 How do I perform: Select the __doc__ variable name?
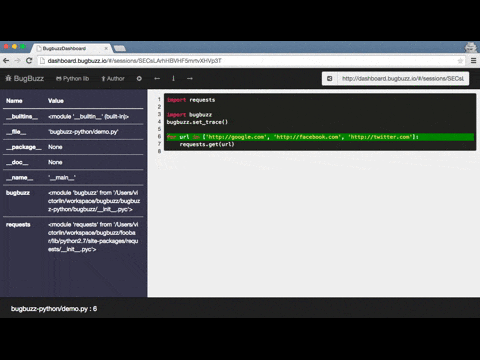(x=17, y=162)
